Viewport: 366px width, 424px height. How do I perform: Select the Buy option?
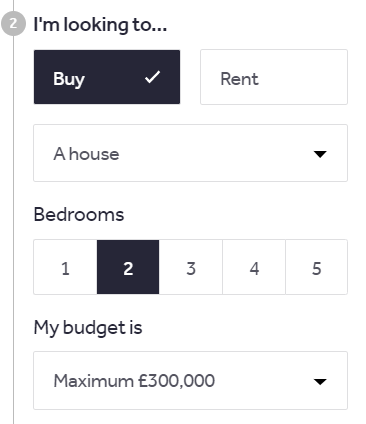pyautogui.click(x=107, y=77)
